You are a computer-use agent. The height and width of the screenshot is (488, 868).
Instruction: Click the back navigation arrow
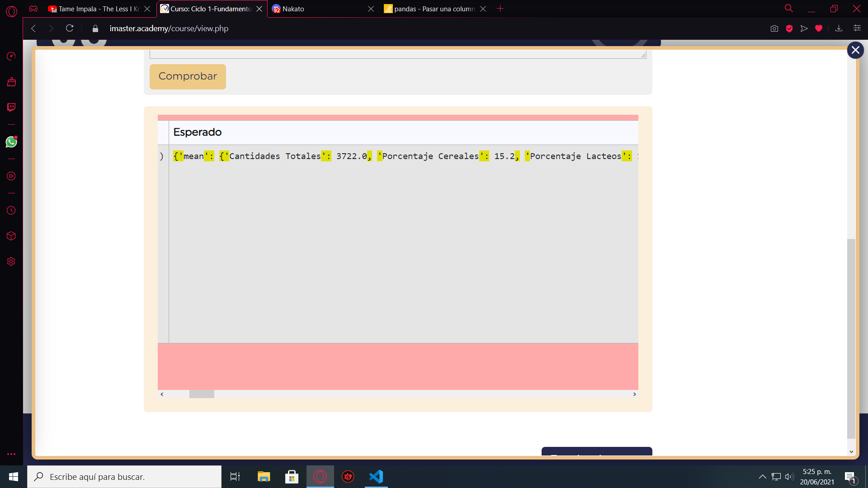[x=33, y=28]
